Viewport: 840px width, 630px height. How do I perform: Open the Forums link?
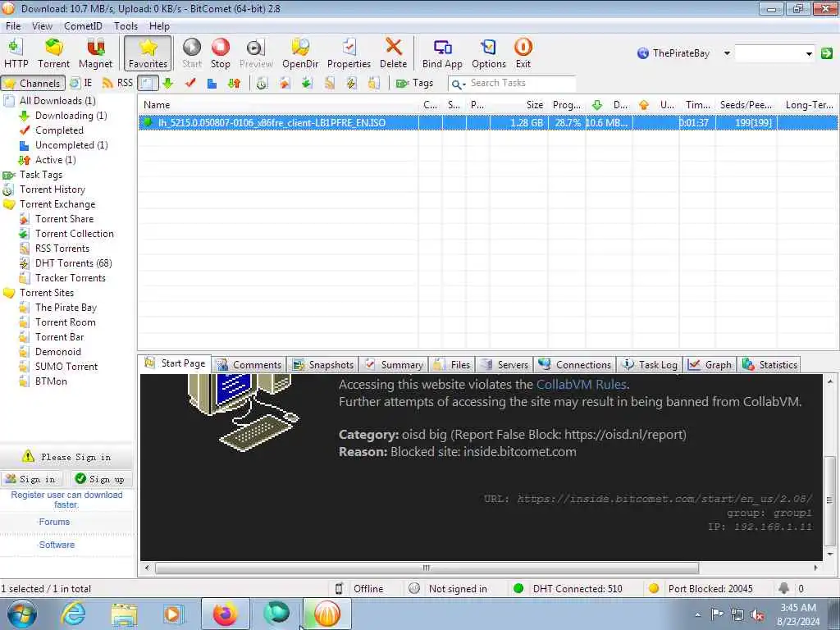54,522
